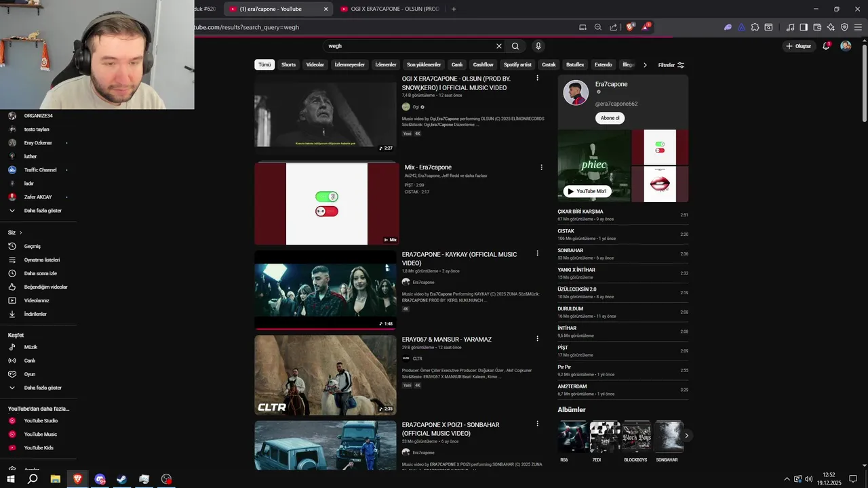Expand the Siz section chevron
Image resolution: width=868 pixels, height=488 pixels.
point(20,232)
